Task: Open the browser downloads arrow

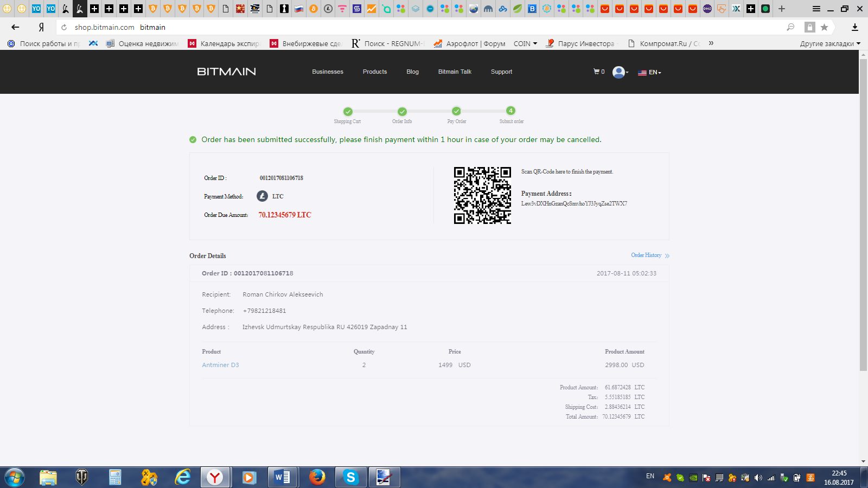Action: (x=854, y=27)
